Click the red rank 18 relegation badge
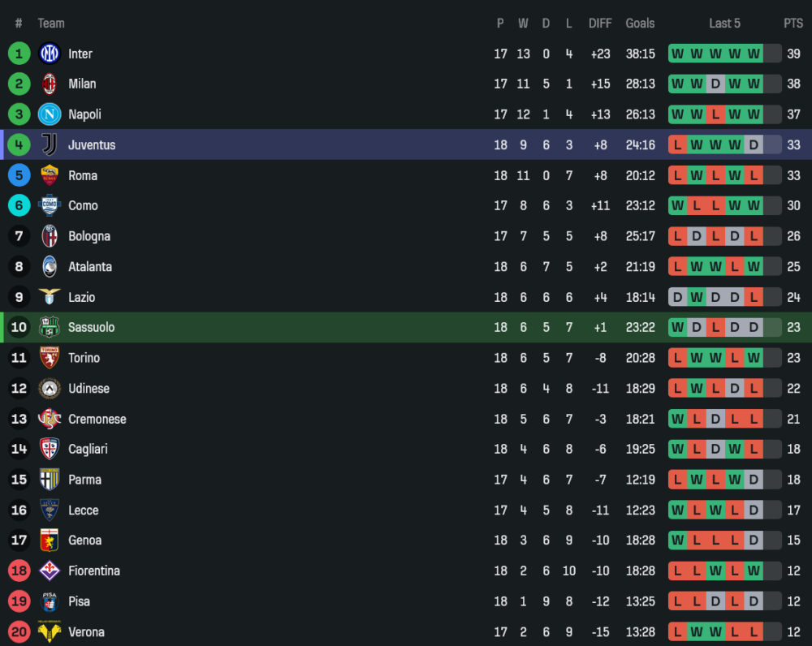This screenshot has height=646, width=812. coord(19,571)
